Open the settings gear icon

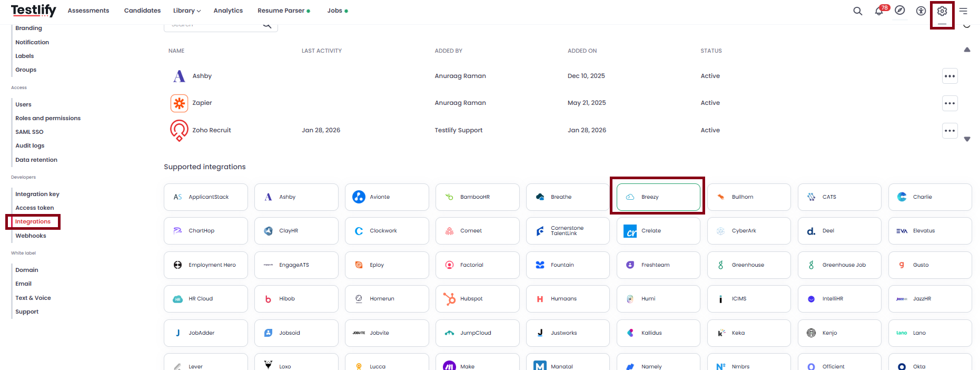click(942, 11)
